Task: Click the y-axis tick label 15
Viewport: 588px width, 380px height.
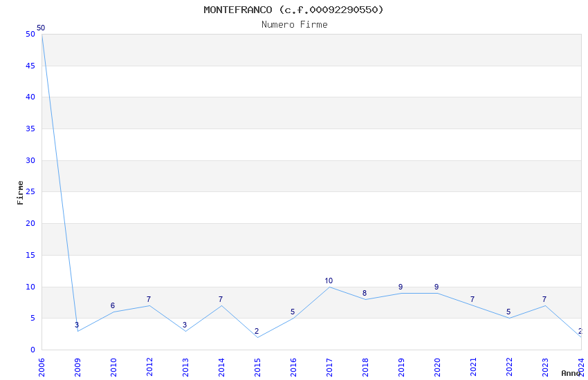Action: click(30, 255)
